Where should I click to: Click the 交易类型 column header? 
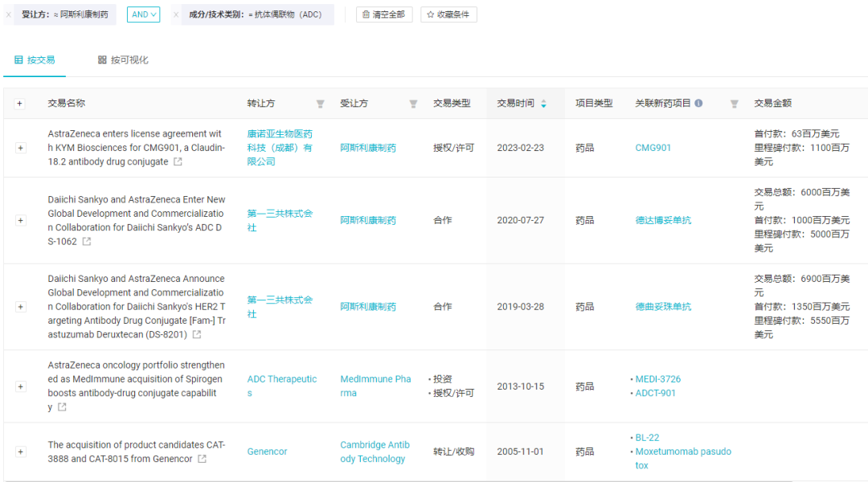(452, 103)
